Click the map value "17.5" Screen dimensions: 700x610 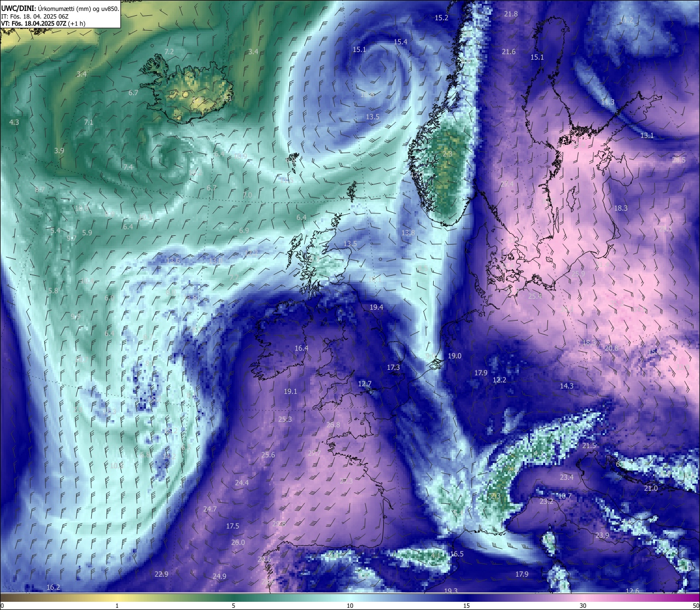click(232, 526)
